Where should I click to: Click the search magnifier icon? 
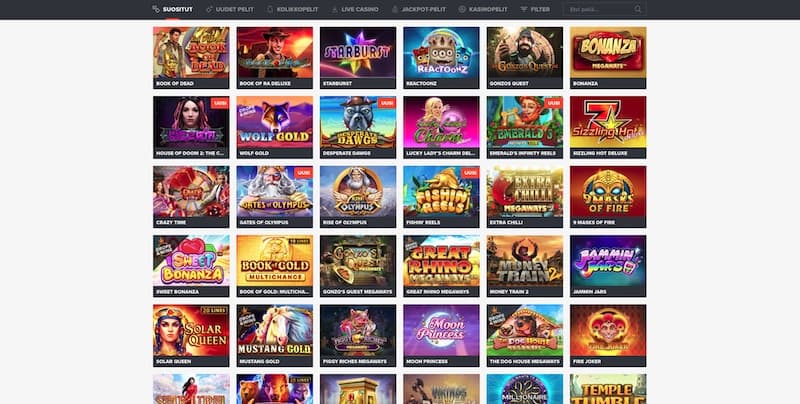point(638,9)
